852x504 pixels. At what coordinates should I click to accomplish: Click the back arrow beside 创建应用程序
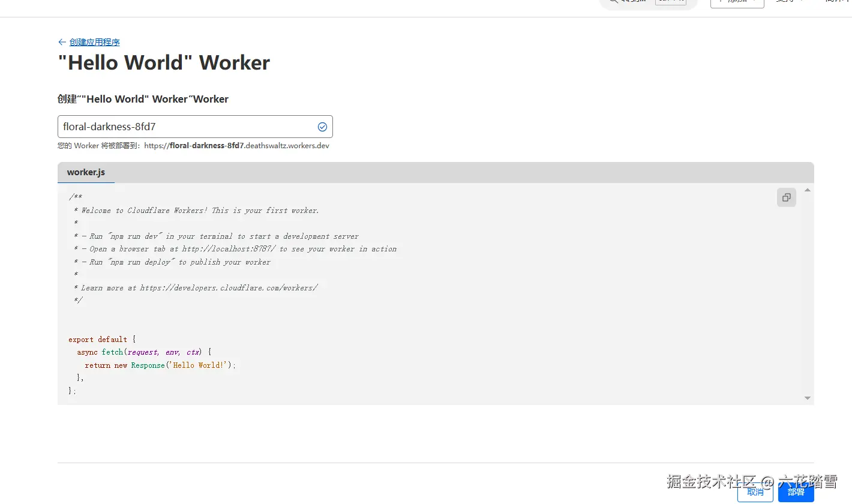point(62,42)
